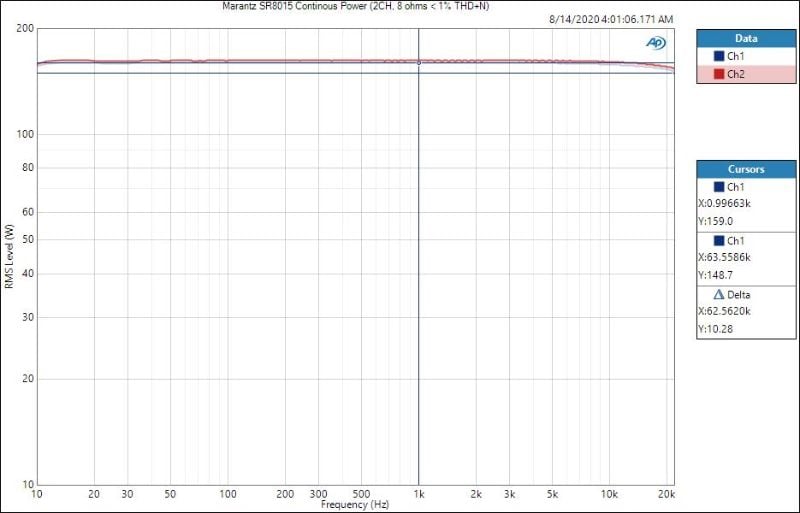The width and height of the screenshot is (800, 513).
Task: Select the highlighted Ch2 row in Data legend
Action: [746, 74]
